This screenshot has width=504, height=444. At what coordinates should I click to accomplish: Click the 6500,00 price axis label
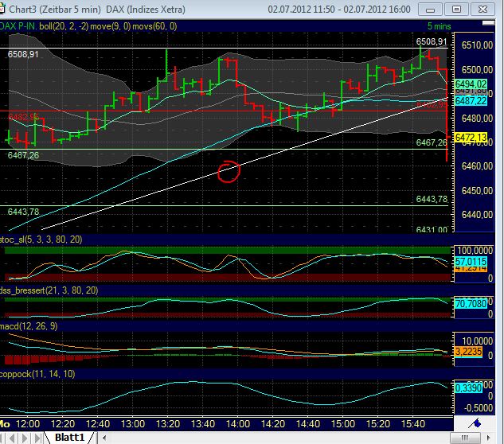(477, 69)
